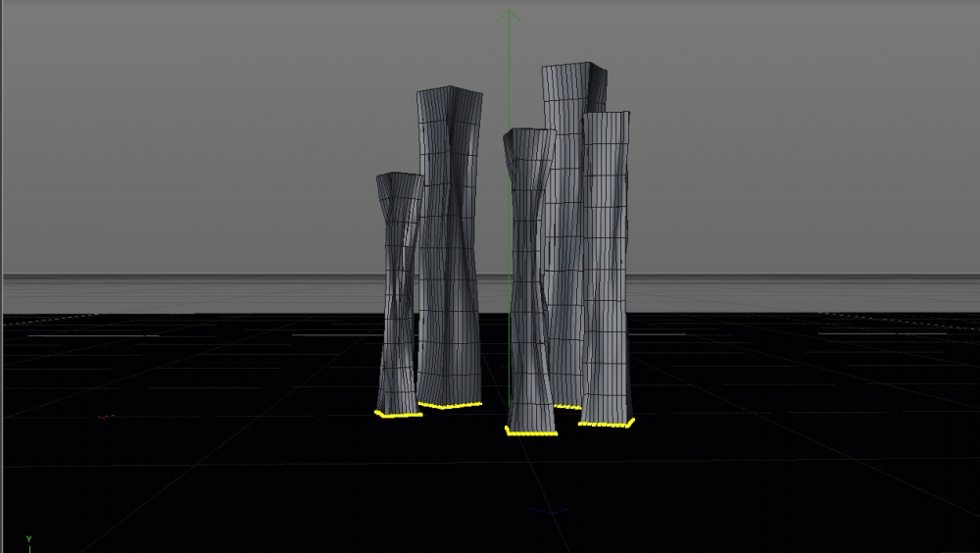Viewport: 980px width, 553px height.
Task: Click the green Y-axis arrowhead above the towers
Action: (509, 17)
